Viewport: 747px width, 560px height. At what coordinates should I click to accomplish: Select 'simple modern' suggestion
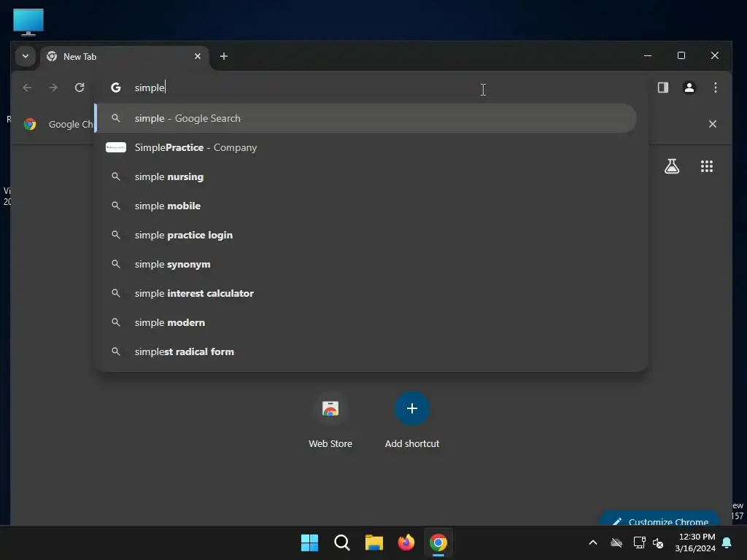(365, 322)
